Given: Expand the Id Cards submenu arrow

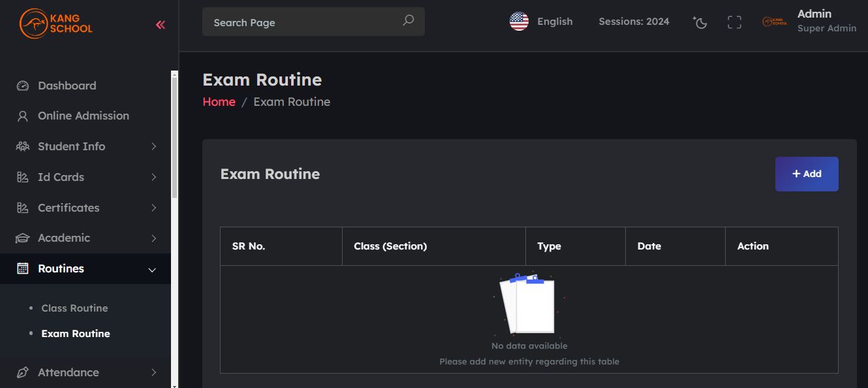Looking at the screenshot, I should click(x=154, y=177).
